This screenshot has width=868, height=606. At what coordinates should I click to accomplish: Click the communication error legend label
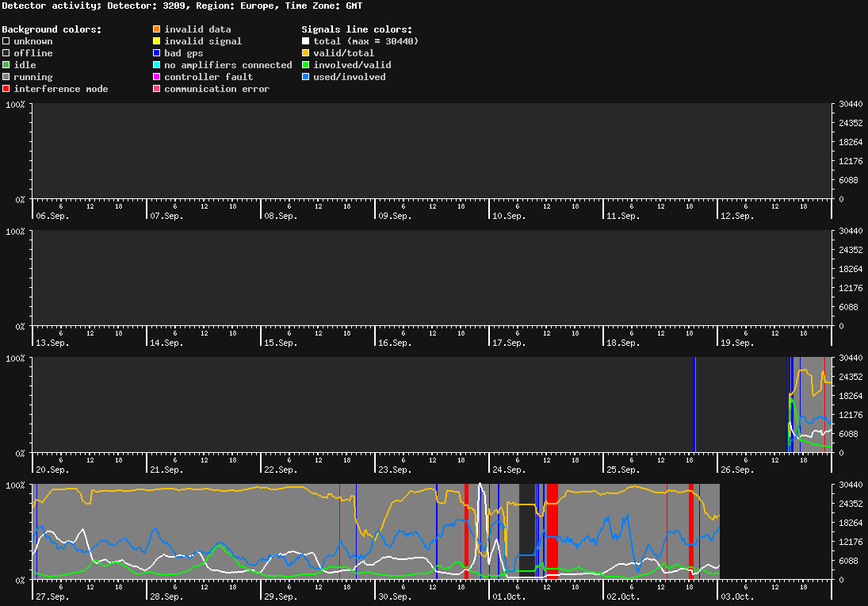click(x=216, y=89)
